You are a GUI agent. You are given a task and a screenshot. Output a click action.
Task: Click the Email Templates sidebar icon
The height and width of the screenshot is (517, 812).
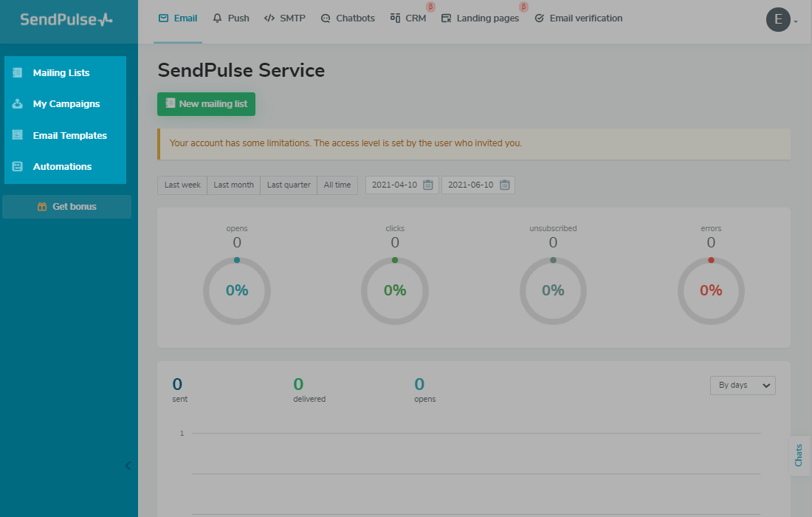(x=18, y=135)
